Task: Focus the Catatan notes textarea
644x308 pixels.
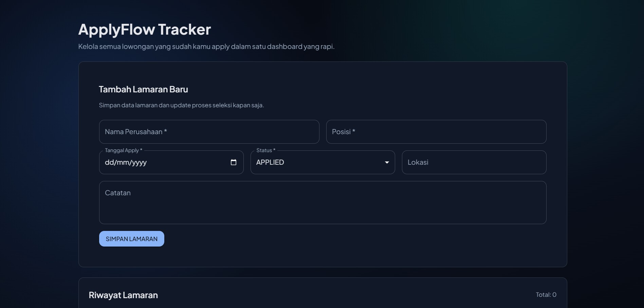Action: [323, 202]
